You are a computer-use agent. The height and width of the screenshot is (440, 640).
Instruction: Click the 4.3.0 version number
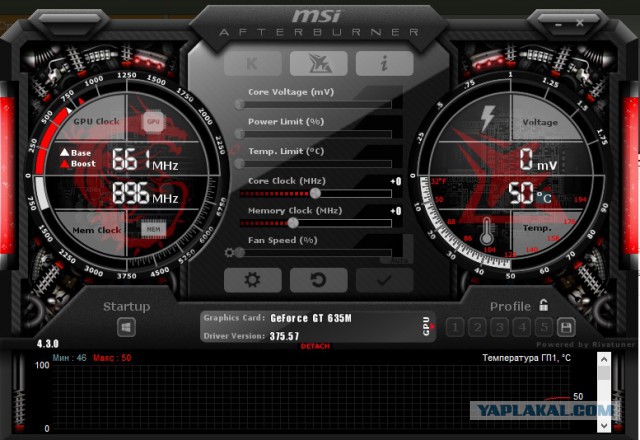[47, 344]
